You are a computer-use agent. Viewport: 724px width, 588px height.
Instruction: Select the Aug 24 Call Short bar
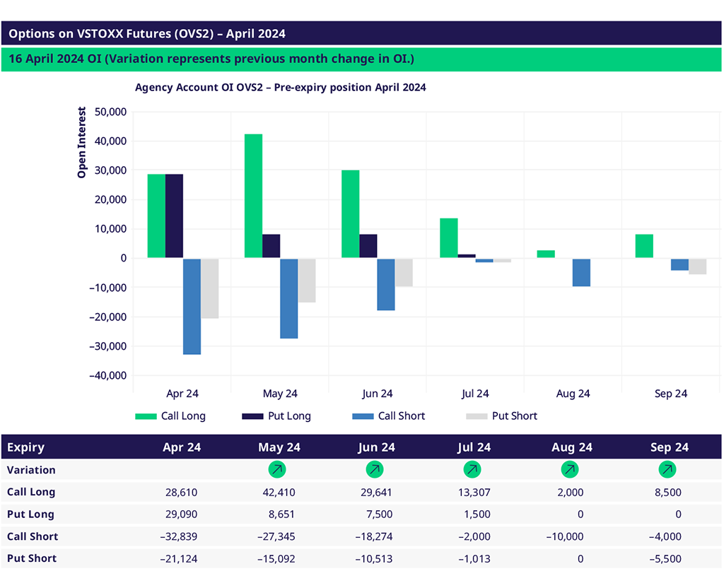tap(581, 272)
